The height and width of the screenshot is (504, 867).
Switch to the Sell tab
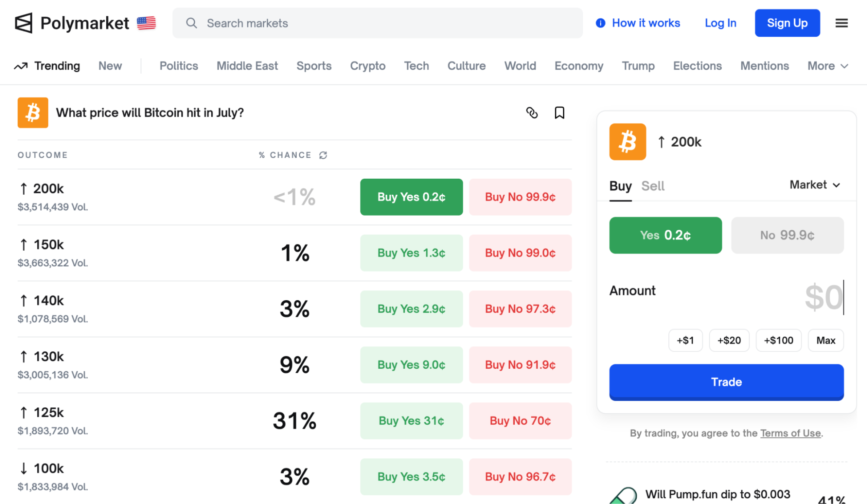coord(653,186)
